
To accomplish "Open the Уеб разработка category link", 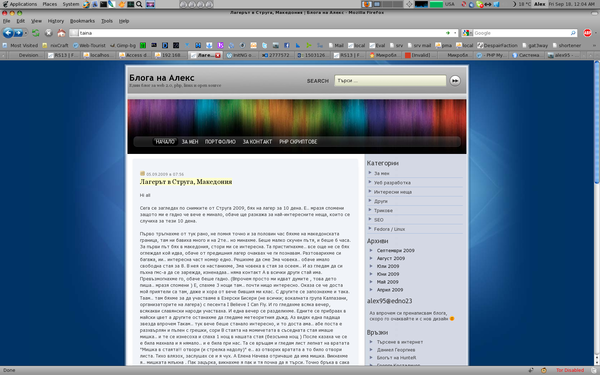I will tap(392, 183).
